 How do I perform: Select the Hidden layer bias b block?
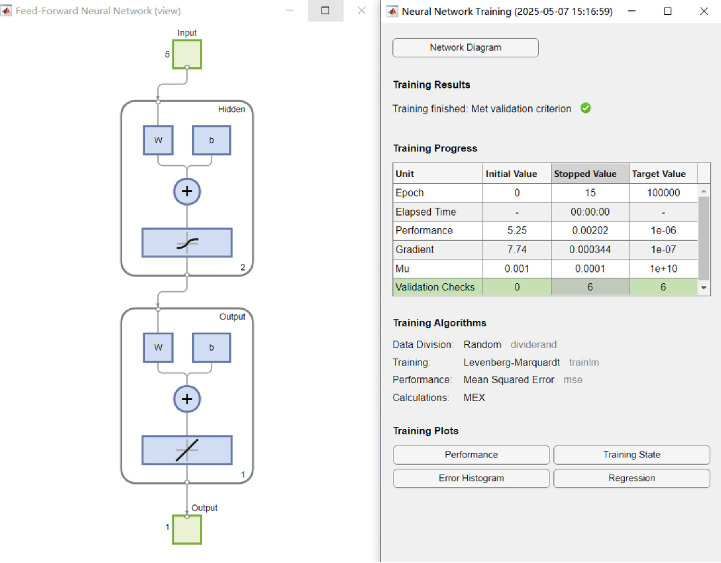(212, 140)
